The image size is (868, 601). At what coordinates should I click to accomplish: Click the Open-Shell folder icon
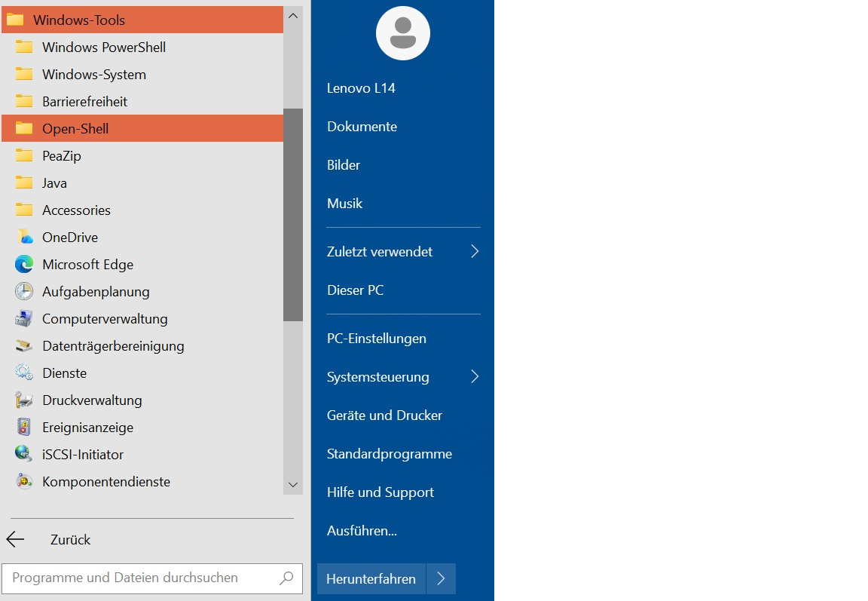pos(24,128)
